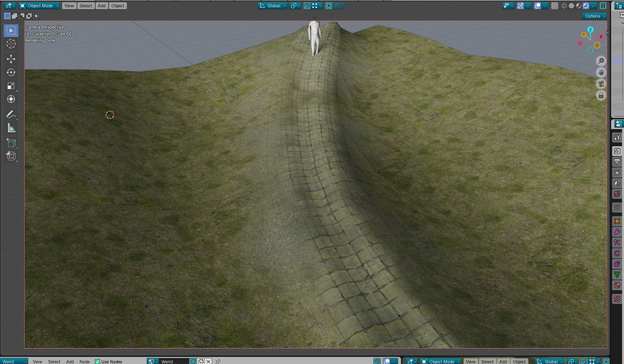Screen dimensions: 624x364
Task: Open Object Mode dropdown in top viewport
Action: [x=39, y=6]
